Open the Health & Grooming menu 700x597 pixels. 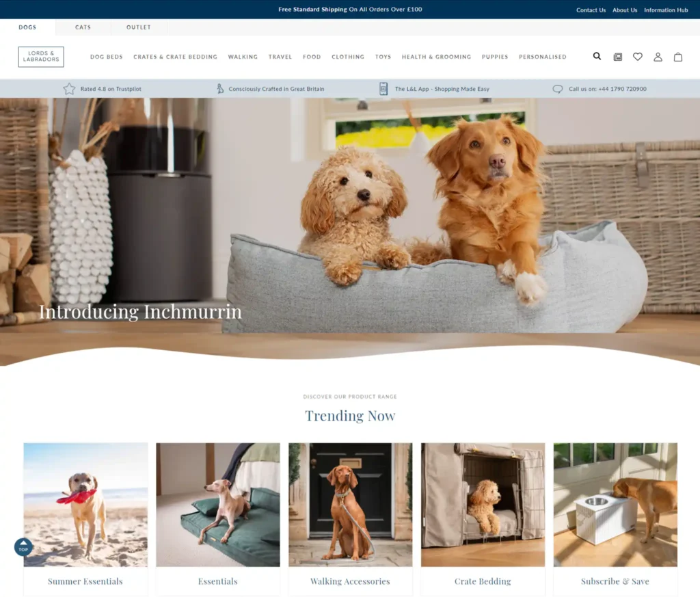(436, 57)
